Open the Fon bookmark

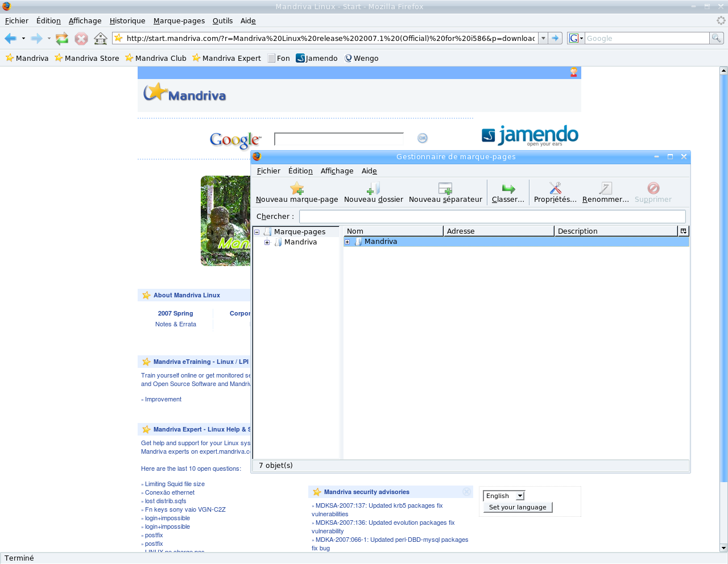(279, 58)
